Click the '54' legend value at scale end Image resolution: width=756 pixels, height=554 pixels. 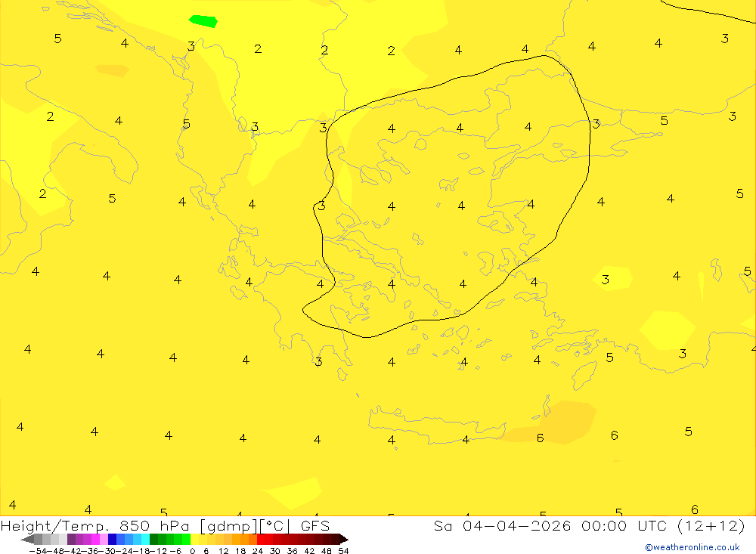click(343, 551)
